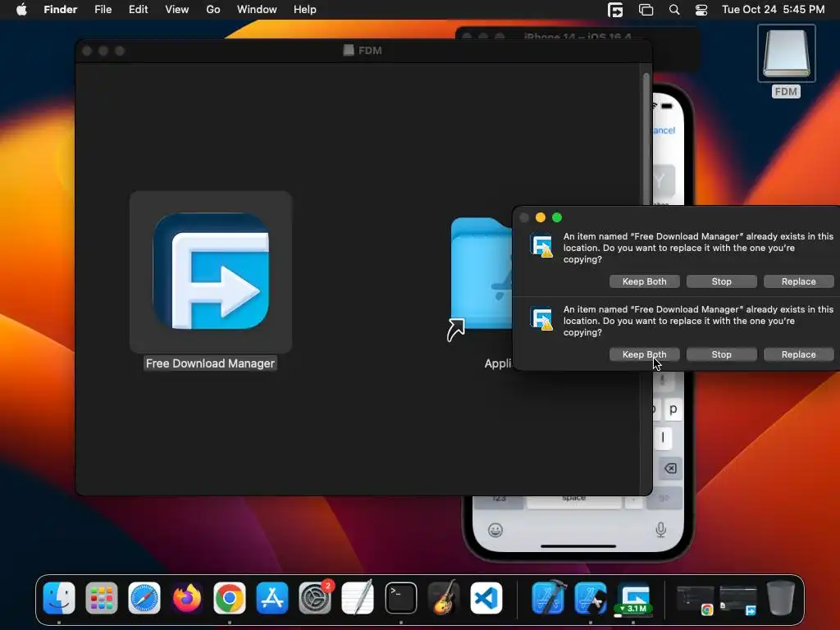The width and height of the screenshot is (840, 630).
Task: Minimize the copy dialog with the yellow button
Action: [541, 217]
